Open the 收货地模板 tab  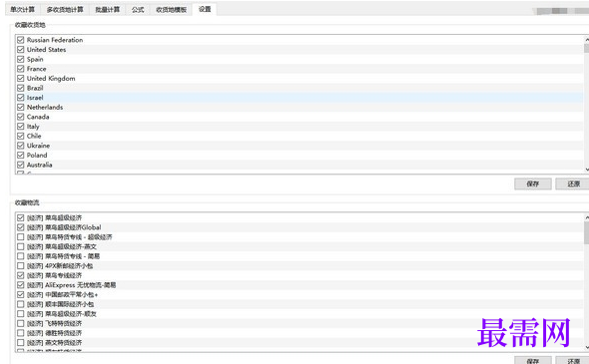tap(171, 9)
